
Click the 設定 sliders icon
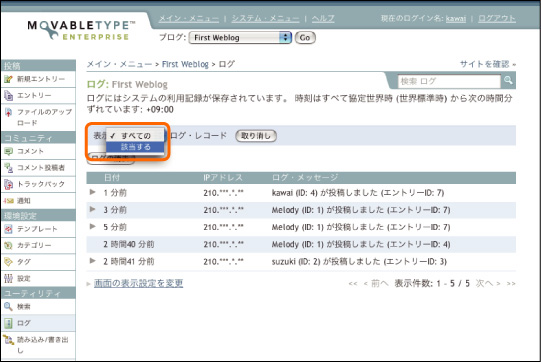click(8, 278)
